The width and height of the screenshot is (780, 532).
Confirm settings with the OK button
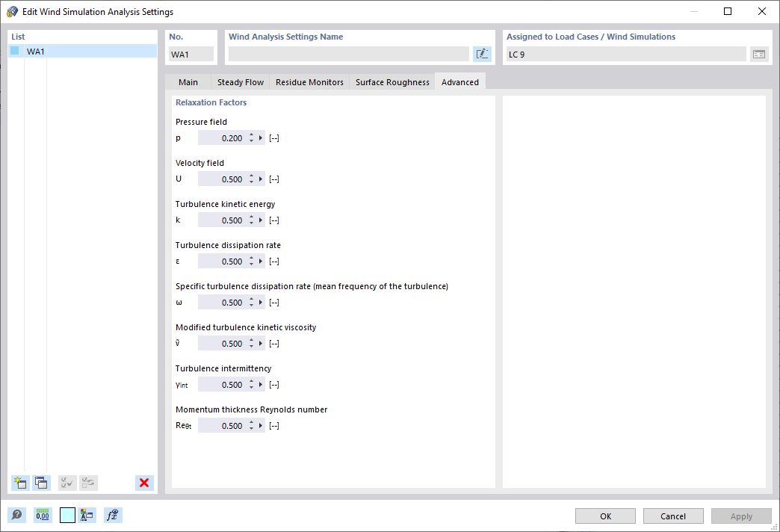(x=604, y=516)
